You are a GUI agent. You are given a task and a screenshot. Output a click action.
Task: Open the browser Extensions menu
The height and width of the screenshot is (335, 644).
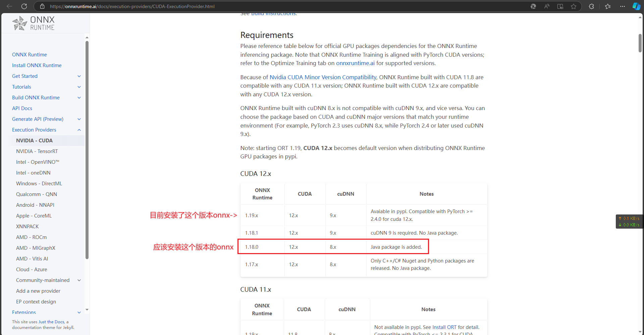[591, 6]
